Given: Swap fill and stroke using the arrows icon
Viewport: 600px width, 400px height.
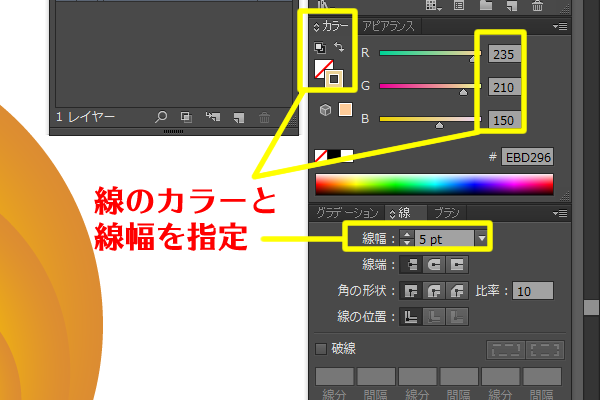Looking at the screenshot, I should [x=338, y=48].
